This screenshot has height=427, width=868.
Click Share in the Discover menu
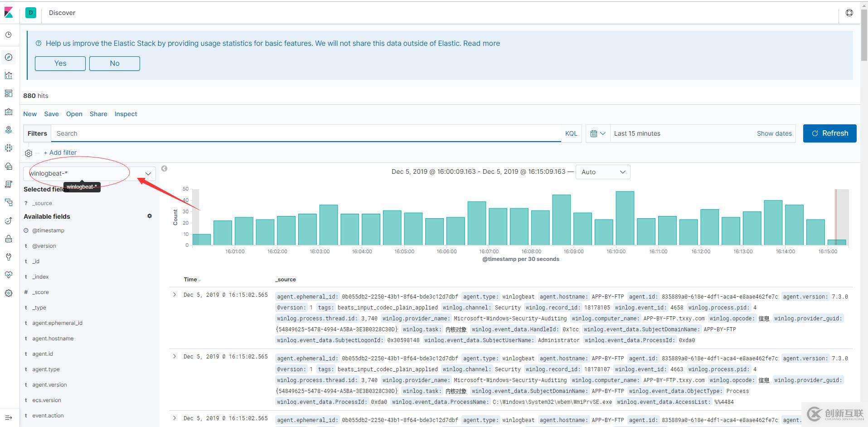pyautogui.click(x=98, y=114)
